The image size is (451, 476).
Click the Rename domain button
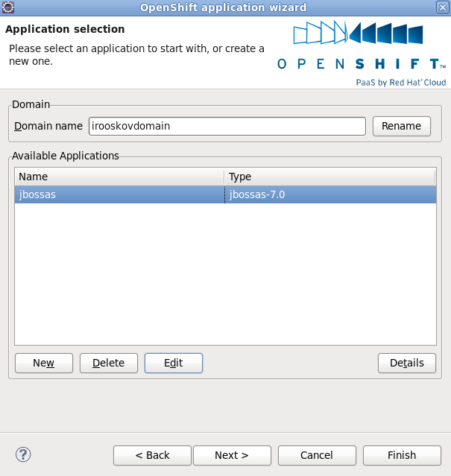(x=402, y=126)
